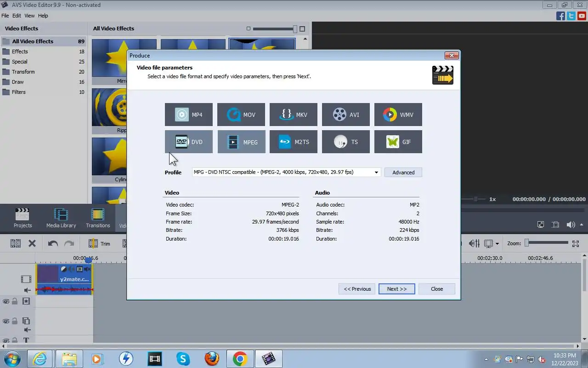Click the preview volume speaker icon
The width and height of the screenshot is (588, 368).
click(x=571, y=224)
